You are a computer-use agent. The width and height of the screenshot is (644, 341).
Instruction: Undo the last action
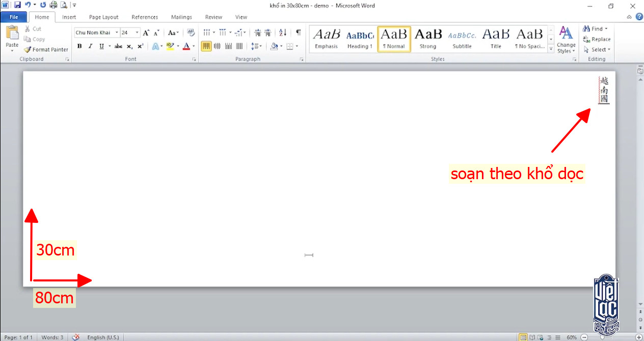pyautogui.click(x=28, y=5)
